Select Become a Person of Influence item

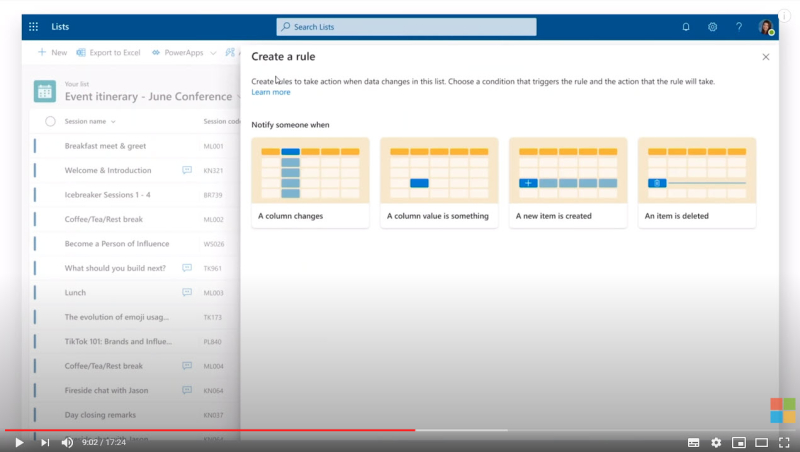[x=117, y=244]
